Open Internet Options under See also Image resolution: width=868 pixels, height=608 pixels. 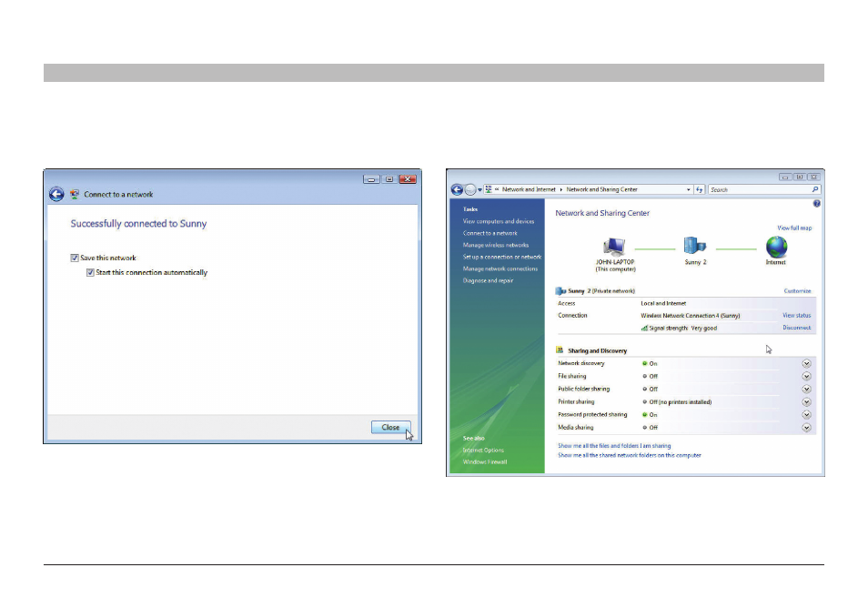pyautogui.click(x=483, y=451)
